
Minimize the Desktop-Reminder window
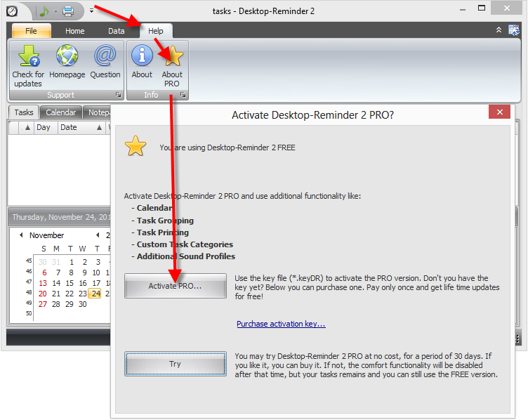point(463,9)
